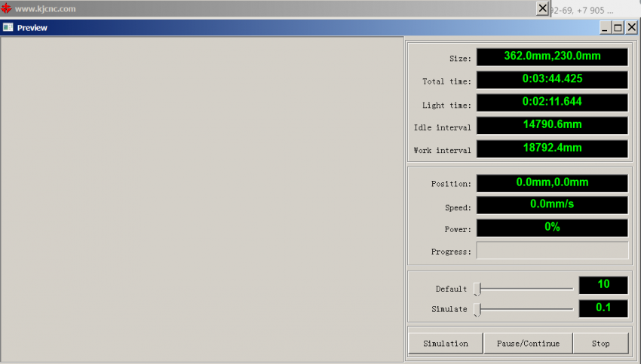Click the Preview window title icon
The width and height of the screenshot is (641, 364).
pyautogui.click(x=8, y=28)
